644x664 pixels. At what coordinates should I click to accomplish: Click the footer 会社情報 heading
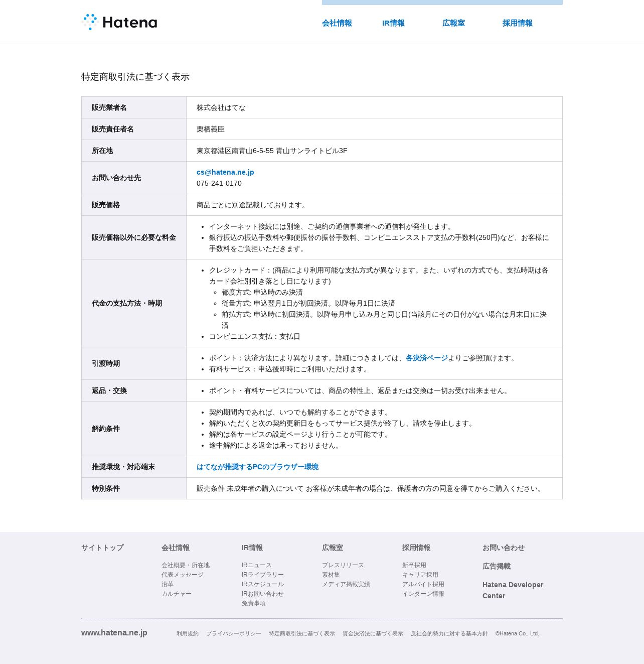(176, 548)
